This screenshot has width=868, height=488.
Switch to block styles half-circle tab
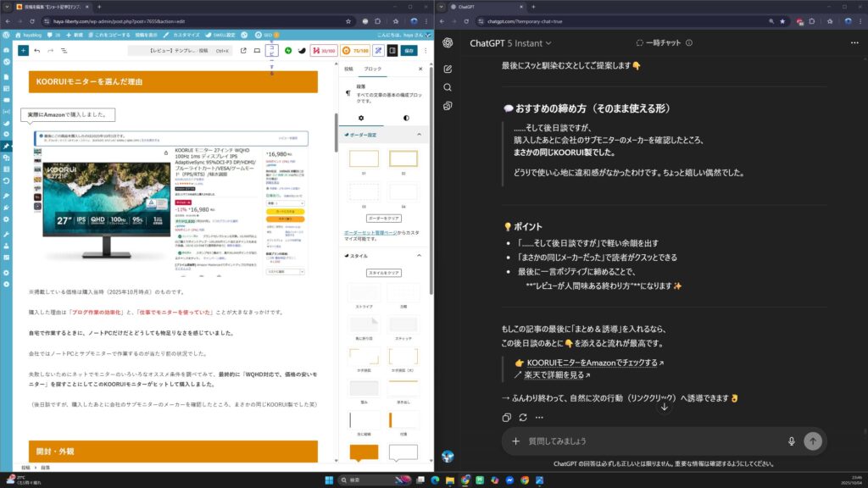(x=406, y=118)
